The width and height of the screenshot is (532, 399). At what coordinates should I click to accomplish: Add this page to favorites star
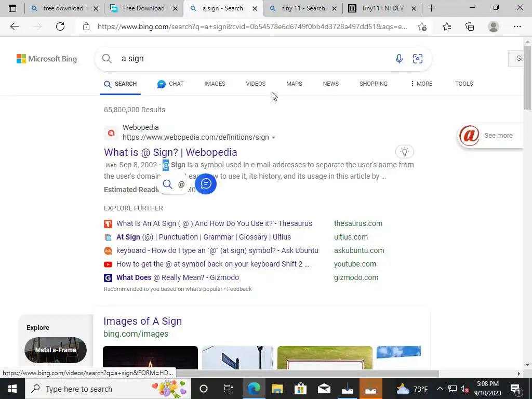(422, 26)
